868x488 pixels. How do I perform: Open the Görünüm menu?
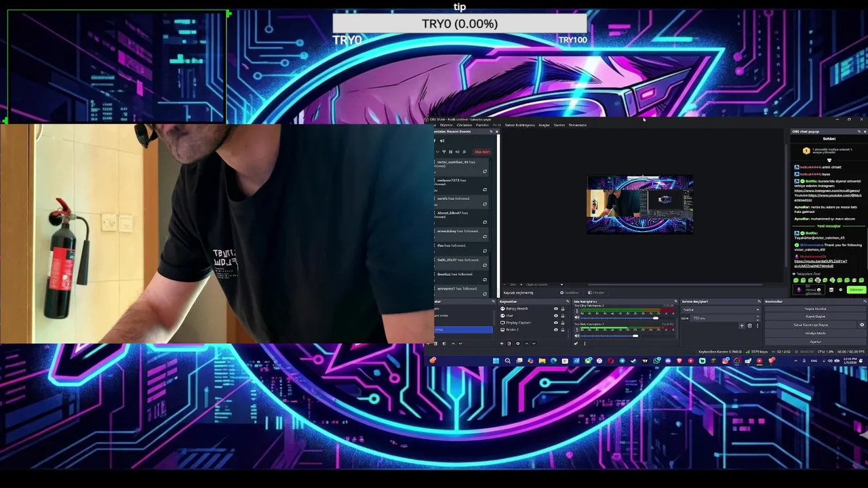(465, 125)
